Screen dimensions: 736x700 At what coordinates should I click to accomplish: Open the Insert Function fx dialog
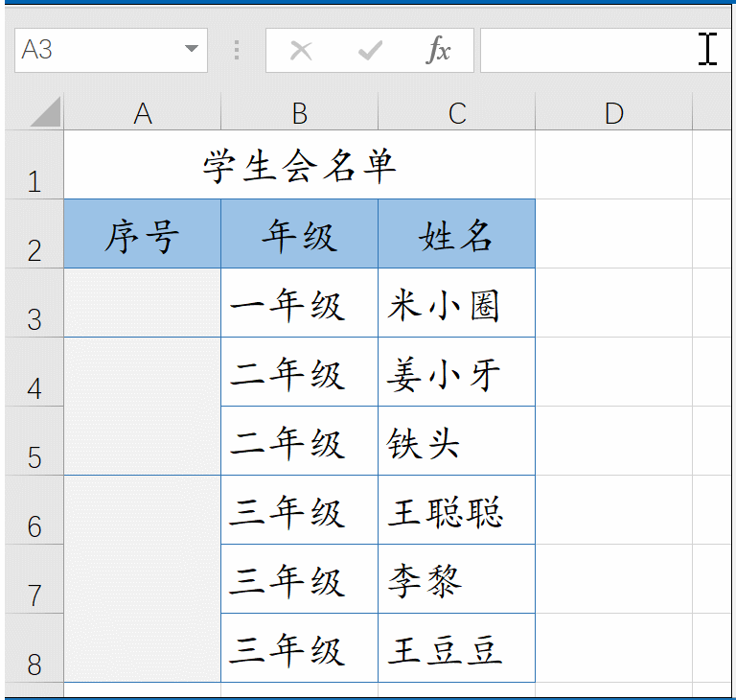tap(438, 49)
